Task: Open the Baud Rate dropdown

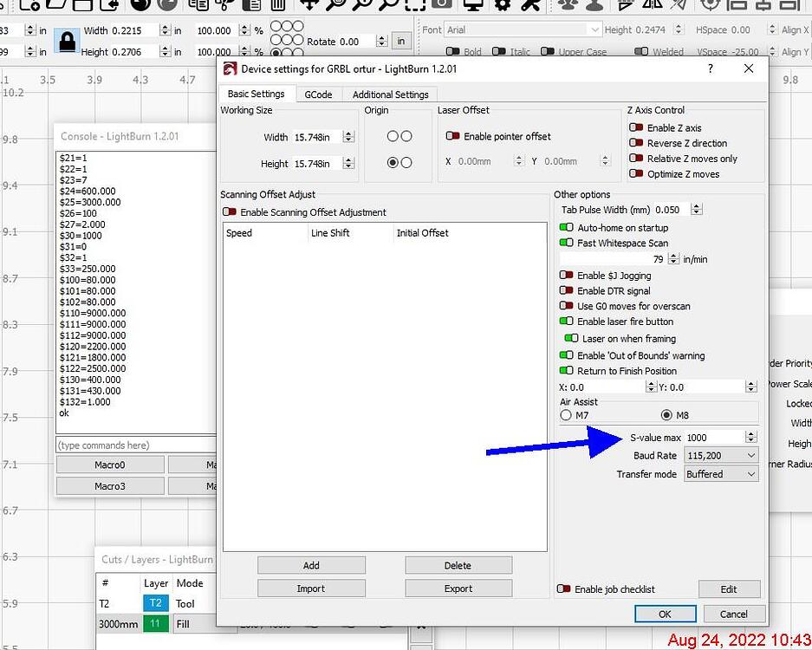Action: [x=721, y=455]
